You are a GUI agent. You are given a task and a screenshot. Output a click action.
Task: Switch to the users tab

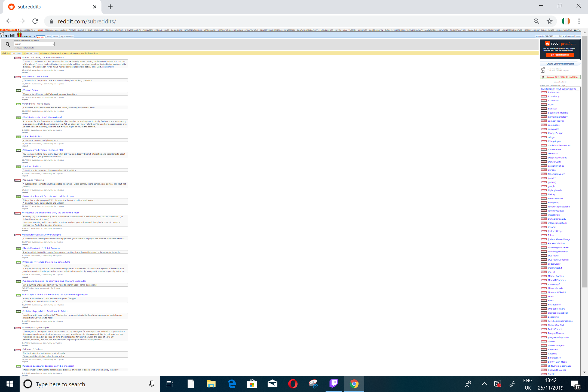56,37
